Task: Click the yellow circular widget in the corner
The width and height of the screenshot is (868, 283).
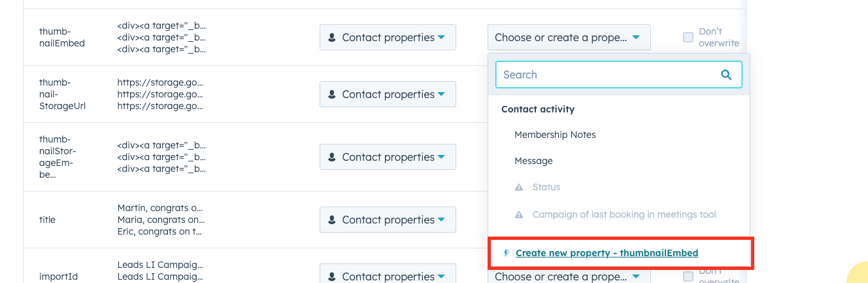Action: point(859,275)
